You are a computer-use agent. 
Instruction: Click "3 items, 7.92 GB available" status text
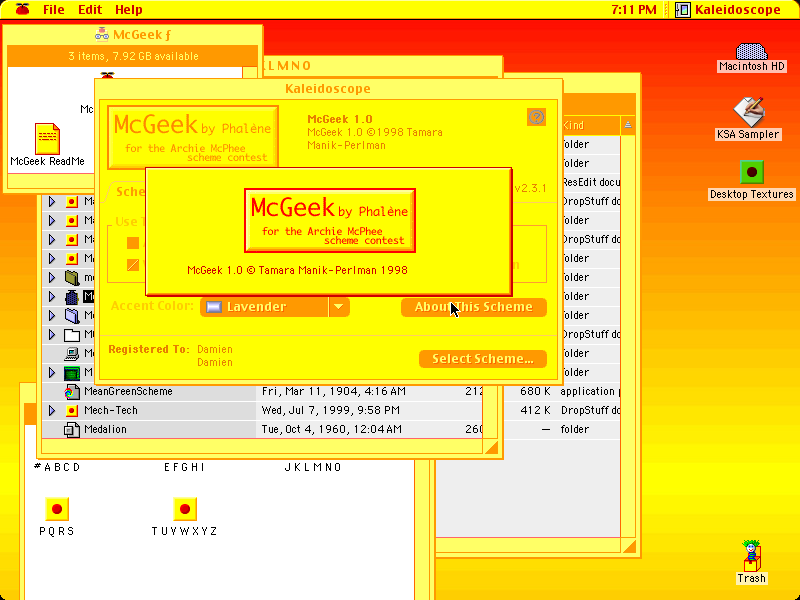click(x=133, y=56)
